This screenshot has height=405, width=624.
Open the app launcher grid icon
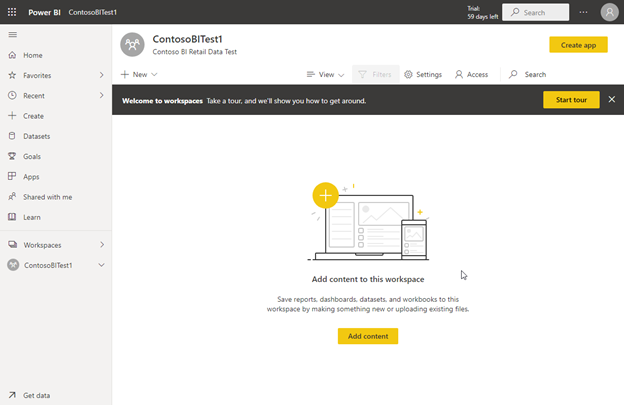click(x=12, y=12)
